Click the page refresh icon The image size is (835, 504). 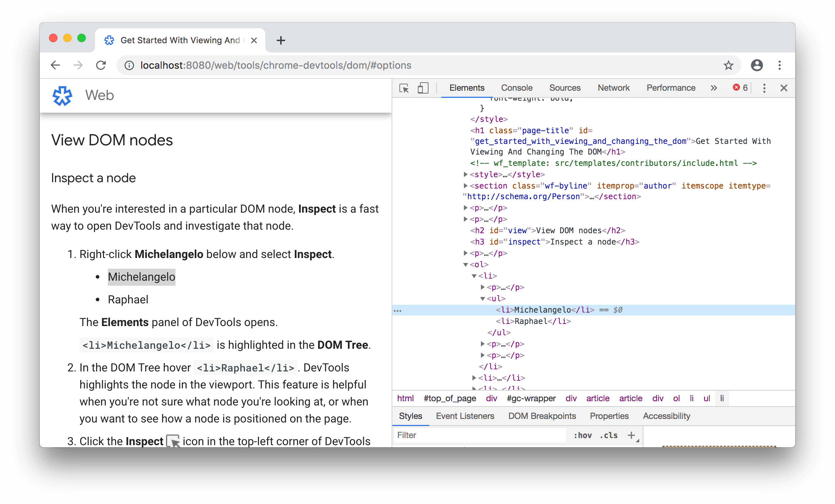[x=101, y=66]
